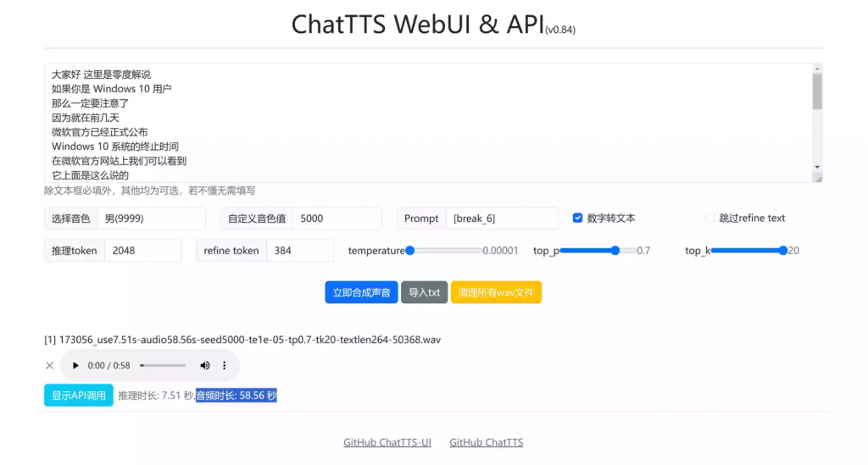Click 清理所有wav文件 button
The height and width of the screenshot is (465, 868).
(x=496, y=292)
